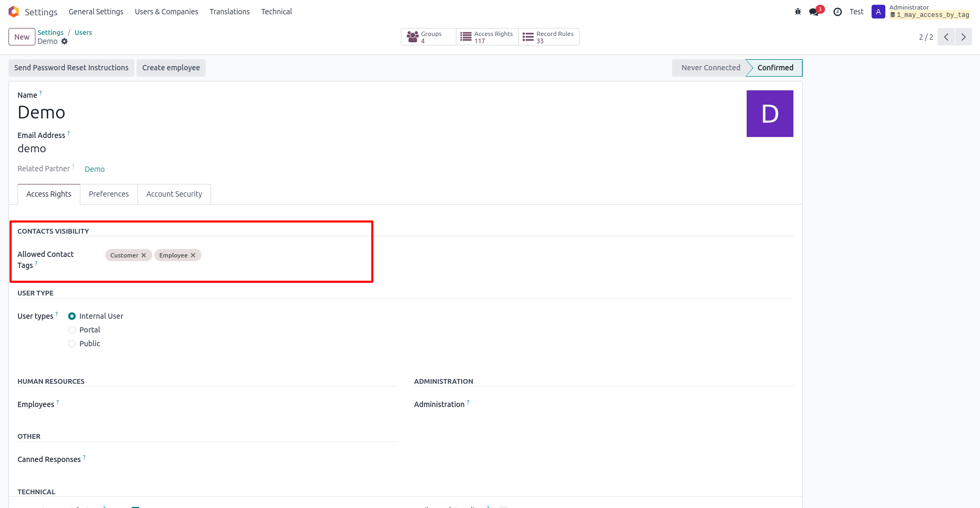Screen dimensions: 980x508
Task: Select the Internal User radio option
Action: pos(72,316)
